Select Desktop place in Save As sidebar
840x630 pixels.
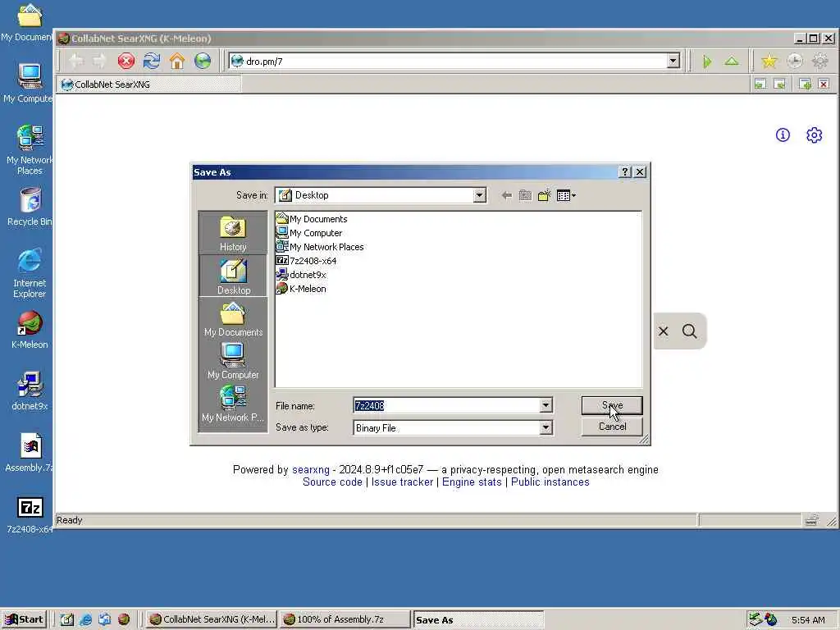point(233,276)
